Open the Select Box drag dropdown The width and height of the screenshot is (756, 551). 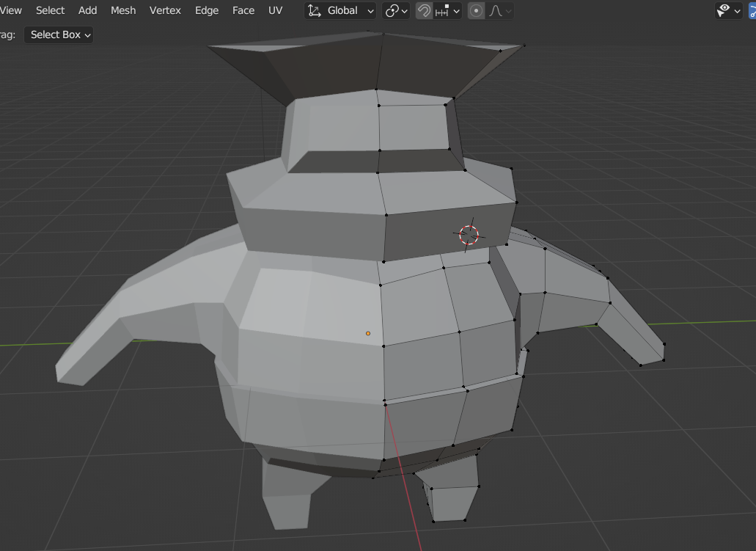tap(59, 34)
